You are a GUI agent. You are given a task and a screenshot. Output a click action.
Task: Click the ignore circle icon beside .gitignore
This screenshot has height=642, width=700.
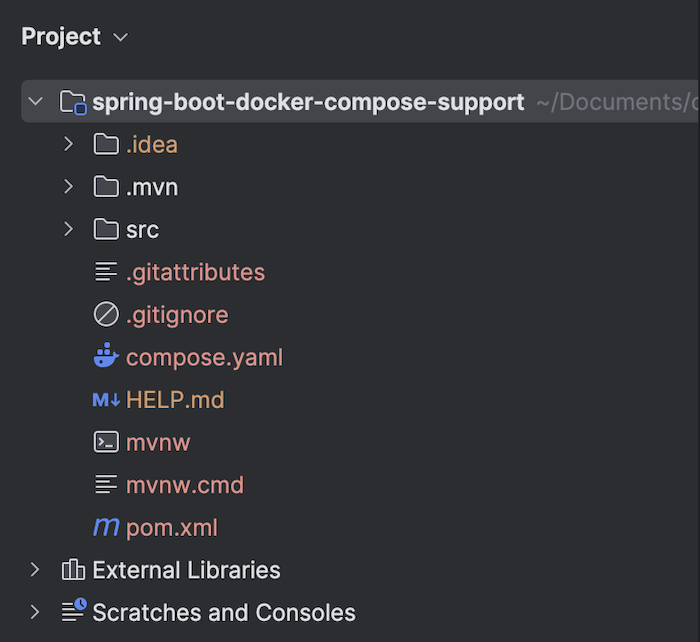coord(106,314)
